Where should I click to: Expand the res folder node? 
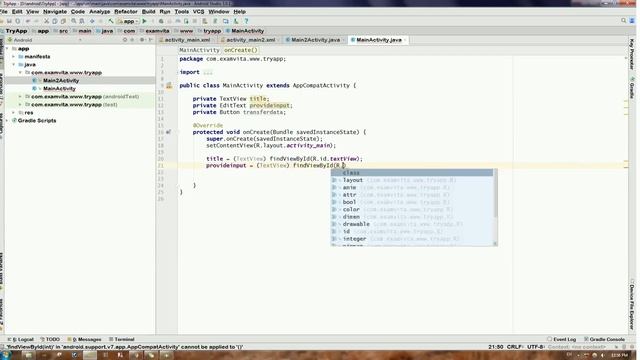click(x=13, y=113)
